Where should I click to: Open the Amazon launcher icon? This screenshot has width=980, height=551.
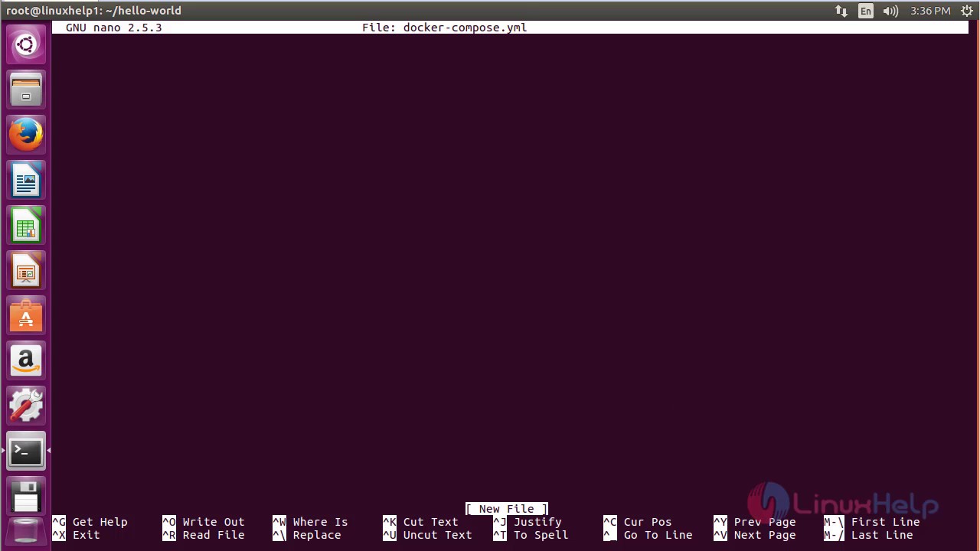coord(26,360)
